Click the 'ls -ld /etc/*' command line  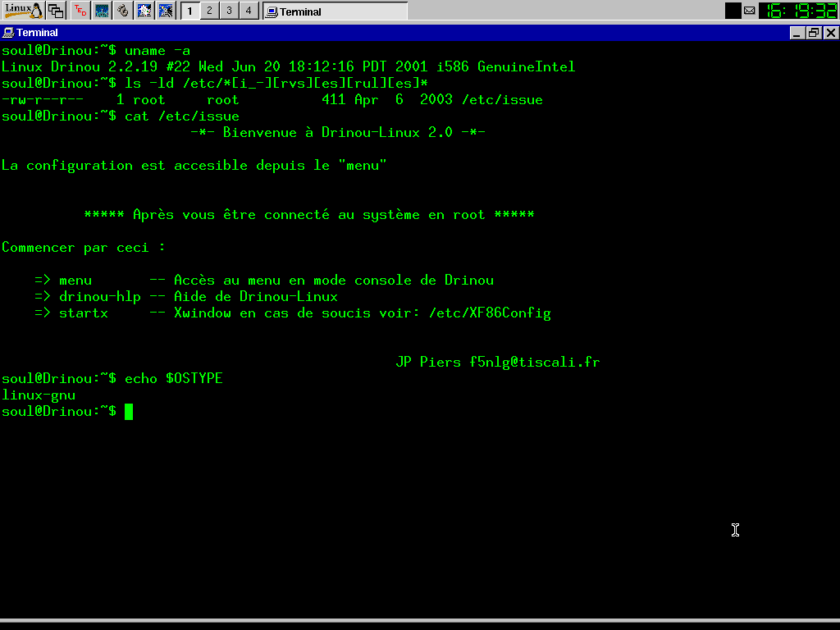click(x=276, y=84)
